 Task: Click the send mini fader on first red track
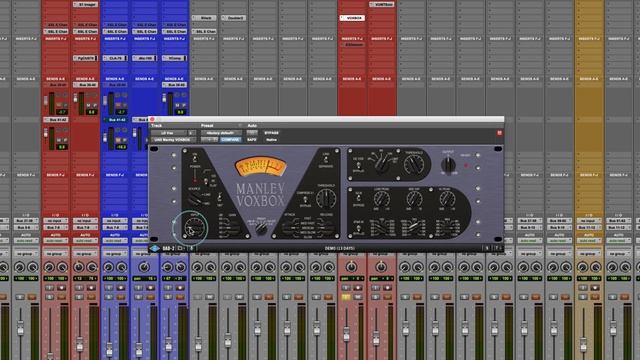(x=46, y=99)
